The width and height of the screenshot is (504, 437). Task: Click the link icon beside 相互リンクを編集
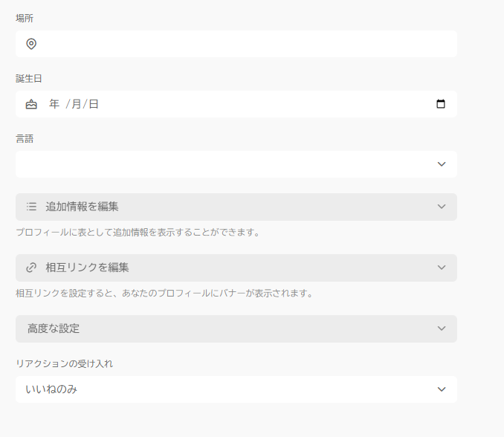click(31, 268)
